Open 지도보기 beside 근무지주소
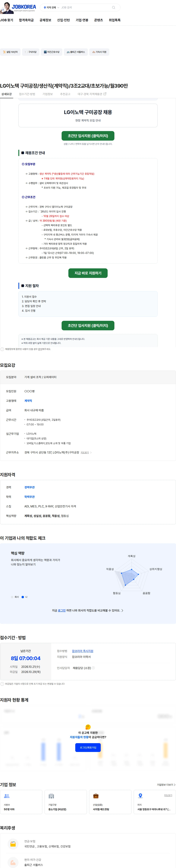176x868 pixels. (85, 453)
